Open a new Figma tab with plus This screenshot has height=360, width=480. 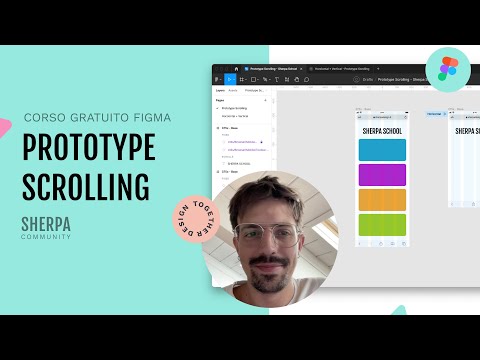tap(378, 69)
